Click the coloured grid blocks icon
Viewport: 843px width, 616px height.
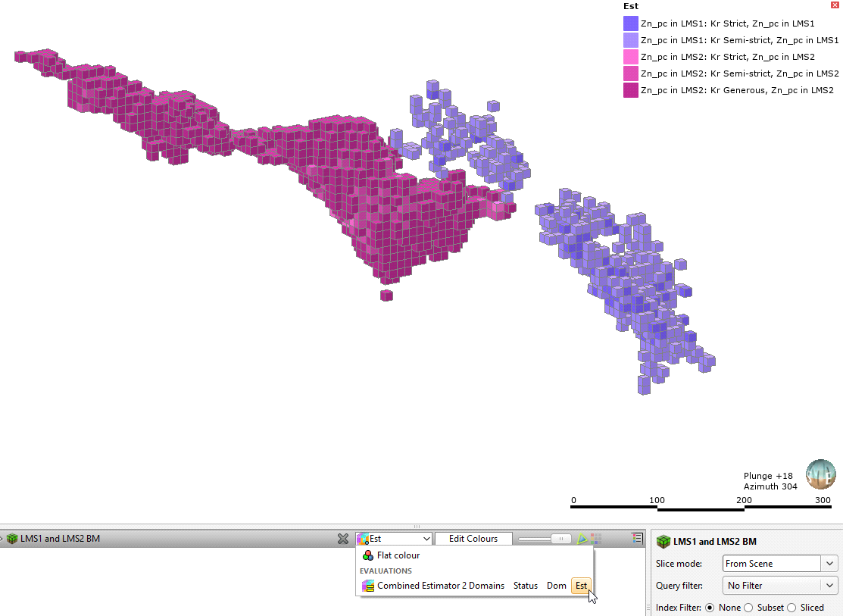pyautogui.click(x=596, y=539)
